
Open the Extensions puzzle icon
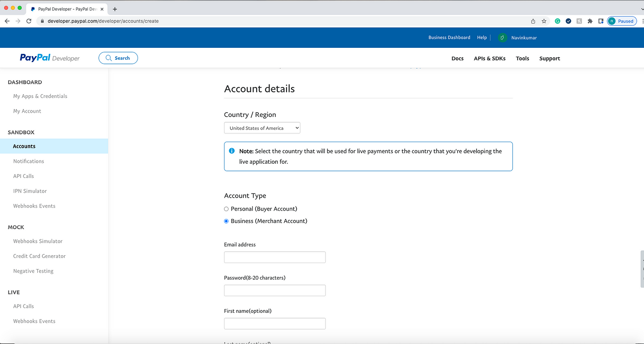pos(590,21)
